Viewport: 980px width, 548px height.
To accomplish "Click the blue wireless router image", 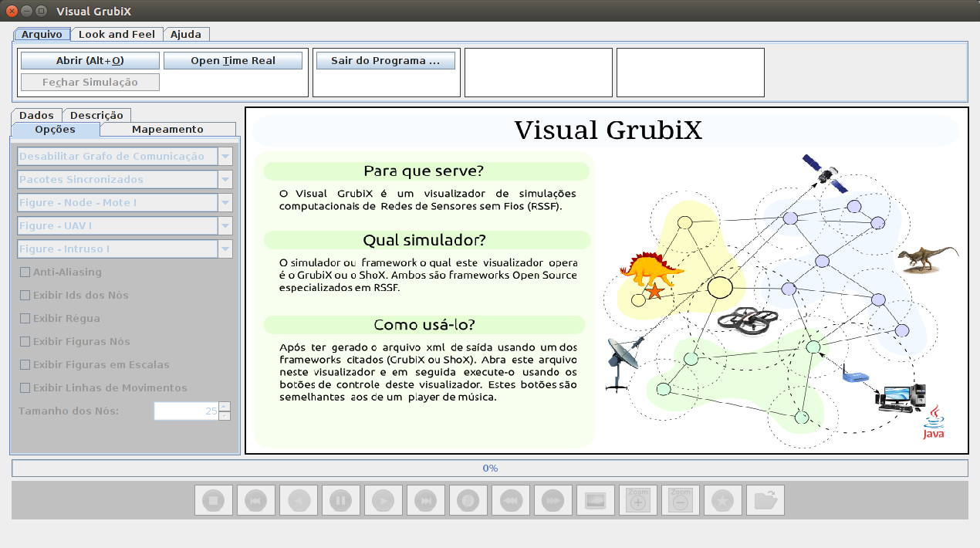I will (854, 374).
